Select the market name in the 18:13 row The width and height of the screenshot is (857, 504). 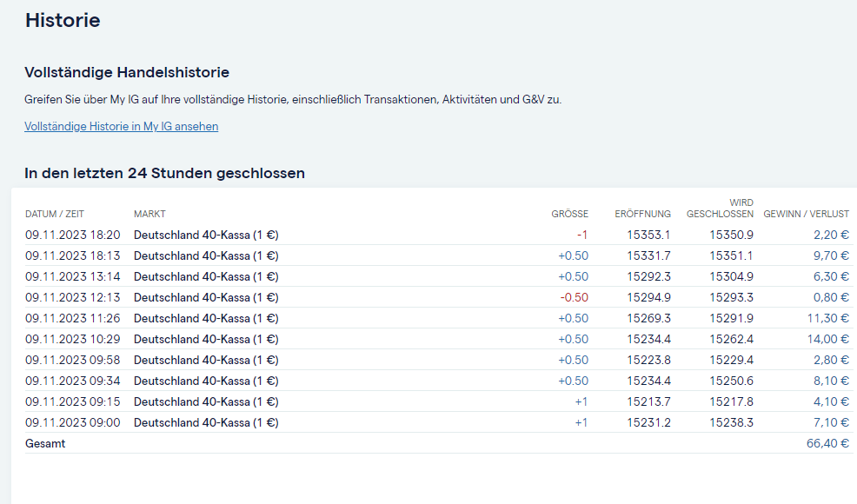coord(206,255)
